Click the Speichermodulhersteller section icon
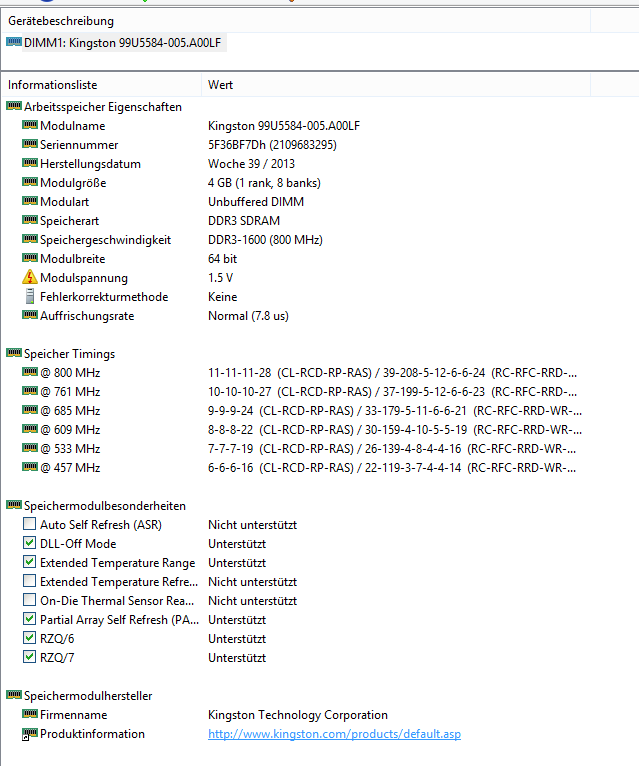Image resolution: width=639 pixels, height=766 pixels. pyautogui.click(x=14, y=695)
